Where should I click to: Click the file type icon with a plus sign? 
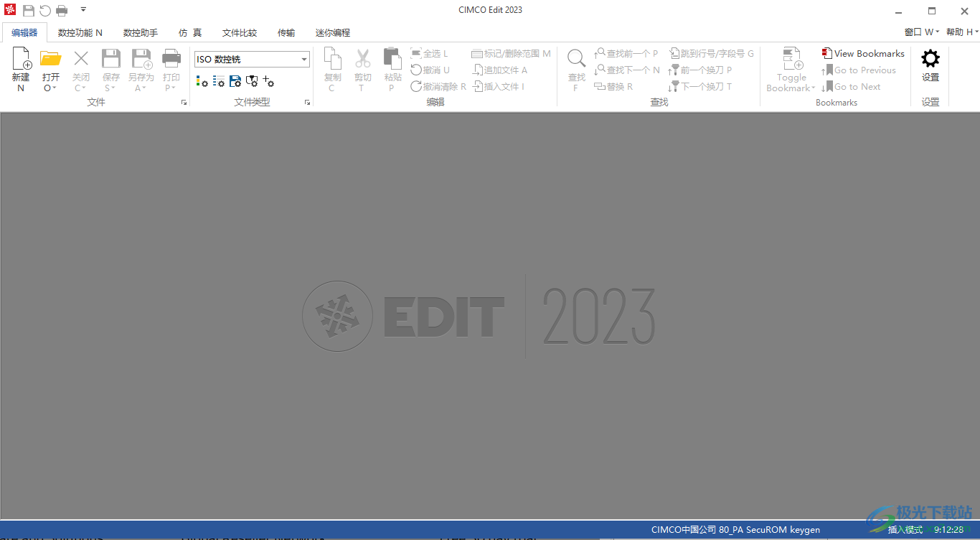(268, 81)
